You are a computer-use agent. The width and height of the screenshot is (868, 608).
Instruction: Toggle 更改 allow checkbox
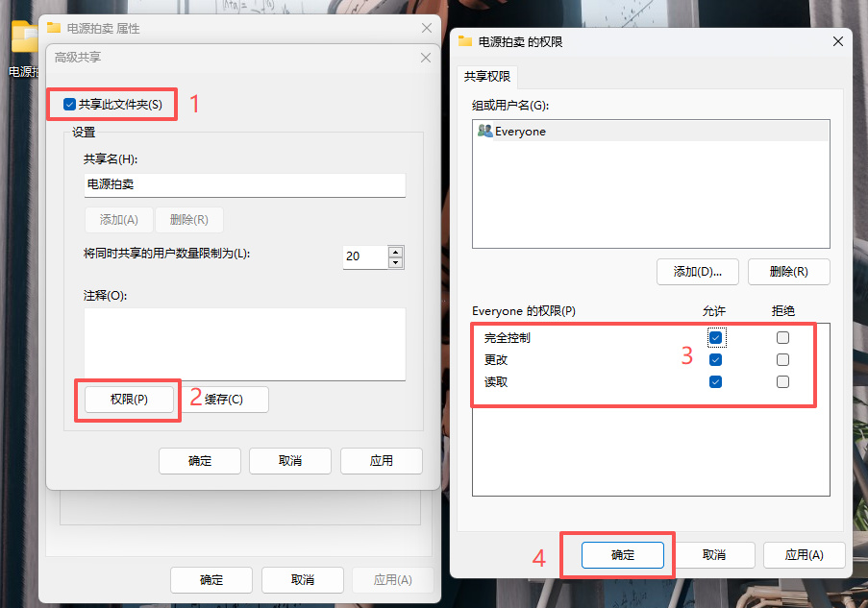tap(716, 359)
